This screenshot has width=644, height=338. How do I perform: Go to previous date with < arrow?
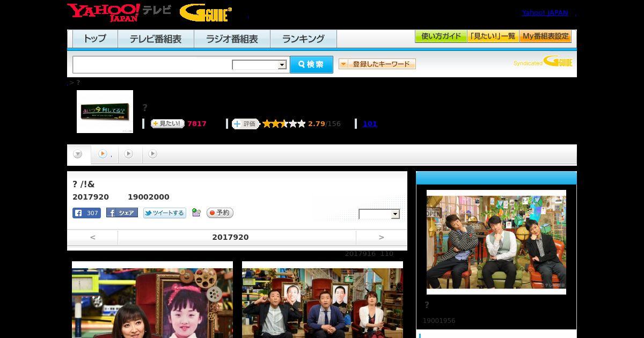click(x=92, y=237)
